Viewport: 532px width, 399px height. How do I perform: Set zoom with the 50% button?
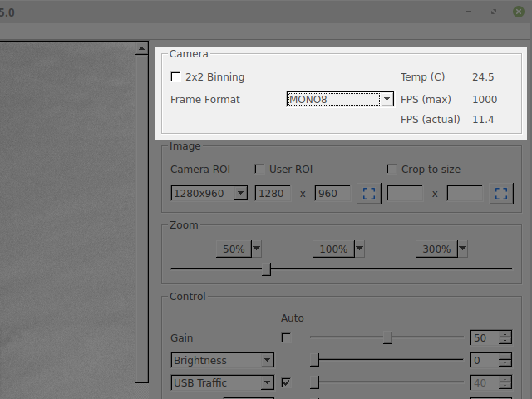tap(234, 249)
